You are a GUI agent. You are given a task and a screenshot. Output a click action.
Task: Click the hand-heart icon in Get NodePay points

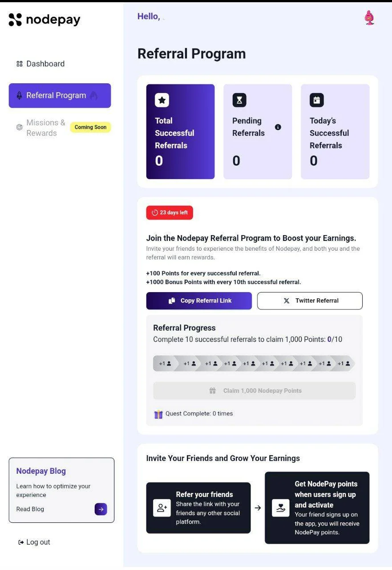281,508
